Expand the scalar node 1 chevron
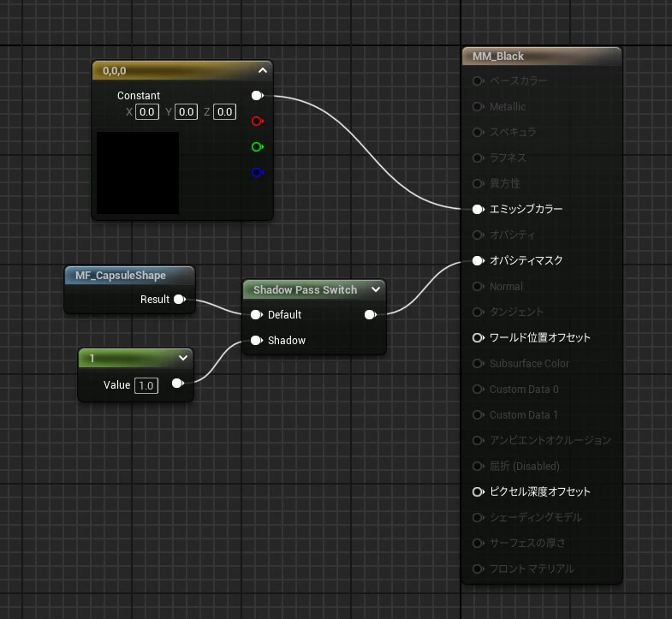This screenshot has width=672, height=619. [x=183, y=358]
